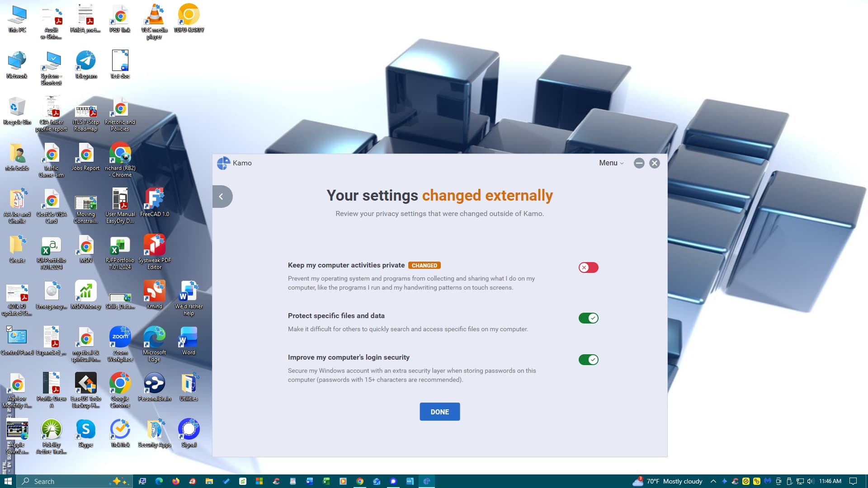Click the DONE button

(439, 412)
